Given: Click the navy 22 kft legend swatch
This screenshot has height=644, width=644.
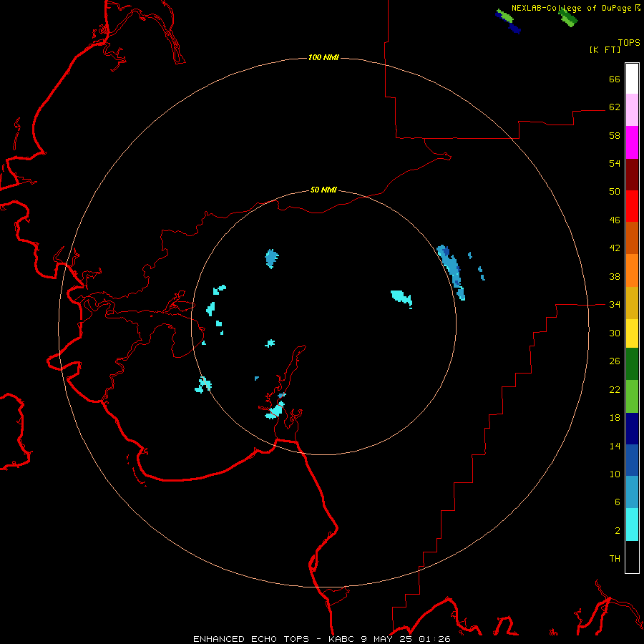Looking at the screenshot, I should (x=632, y=429).
